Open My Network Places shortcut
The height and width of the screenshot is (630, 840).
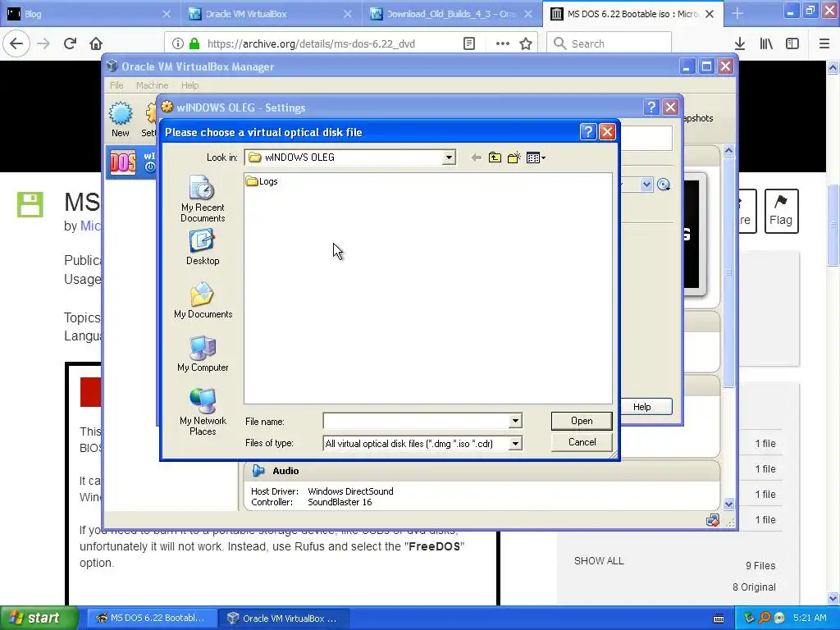point(203,412)
